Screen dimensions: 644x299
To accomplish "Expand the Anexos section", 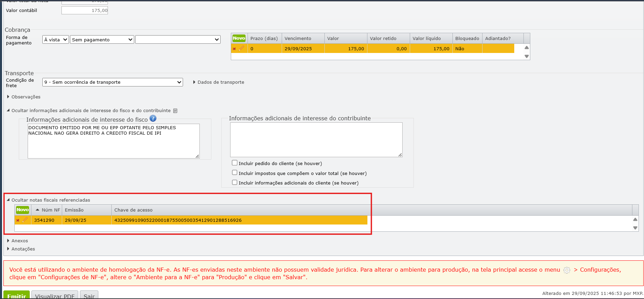I will pyautogui.click(x=17, y=241).
